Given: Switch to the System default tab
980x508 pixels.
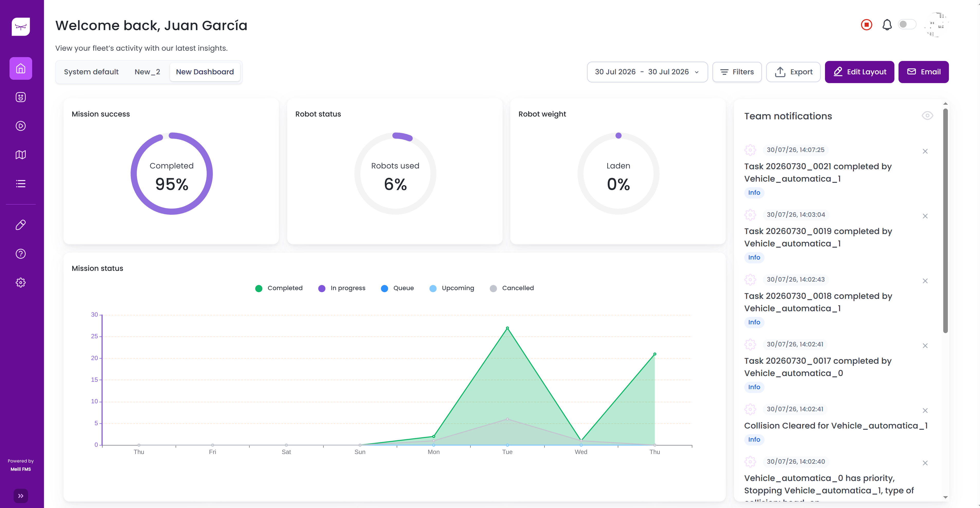Looking at the screenshot, I should (91, 72).
